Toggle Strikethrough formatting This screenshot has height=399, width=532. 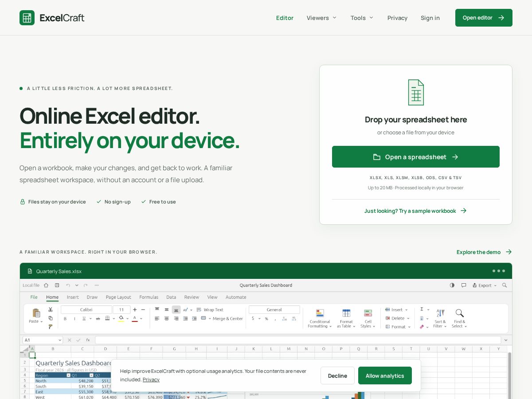(x=98, y=319)
